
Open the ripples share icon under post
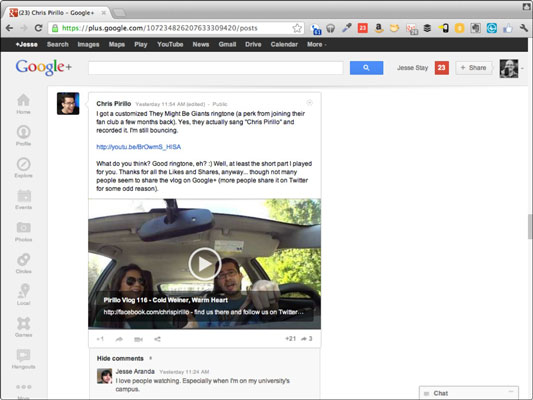pyautogui.click(x=157, y=339)
